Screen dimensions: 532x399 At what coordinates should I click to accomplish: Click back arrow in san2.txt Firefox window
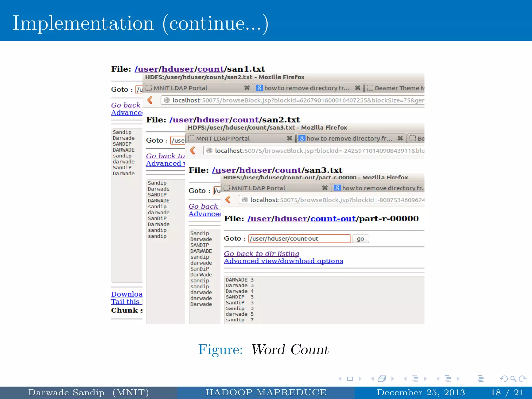(150, 100)
